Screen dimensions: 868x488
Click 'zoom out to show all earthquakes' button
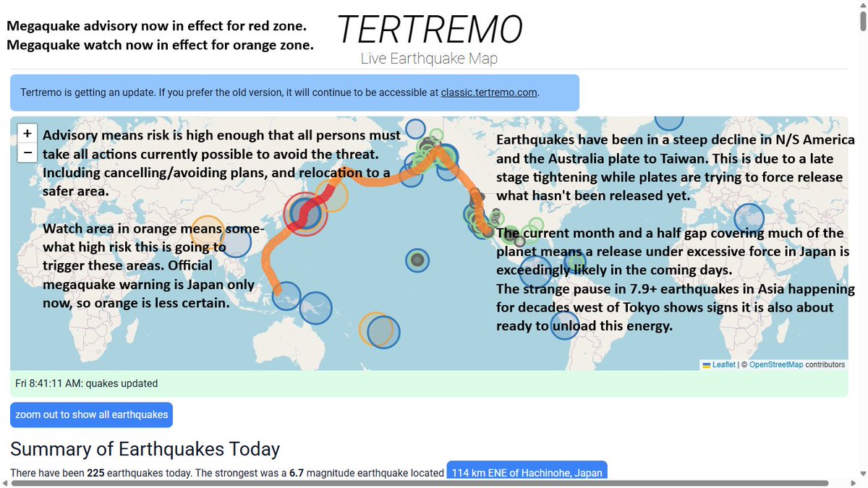coord(92,415)
